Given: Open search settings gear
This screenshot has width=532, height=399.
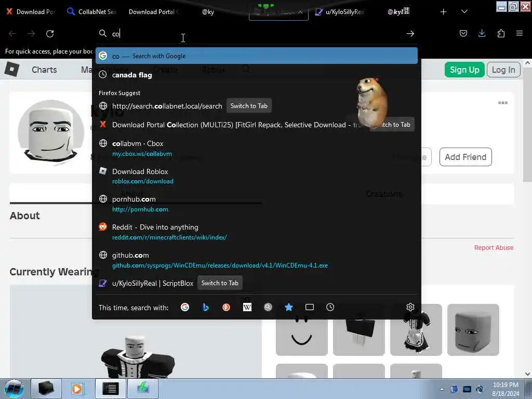Looking at the screenshot, I should coord(410,308).
